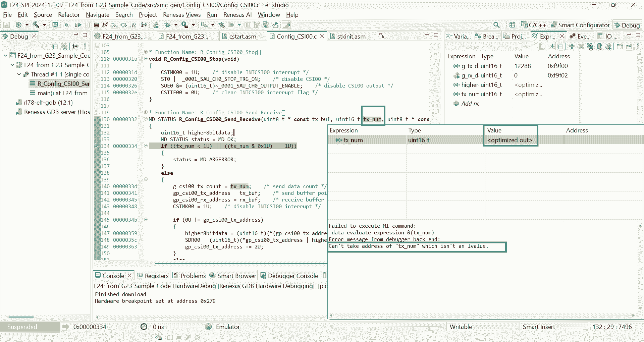The width and height of the screenshot is (644, 342).
Task: Toggle Instruction Stepping Mode in main toolbar
Action: [144, 25]
